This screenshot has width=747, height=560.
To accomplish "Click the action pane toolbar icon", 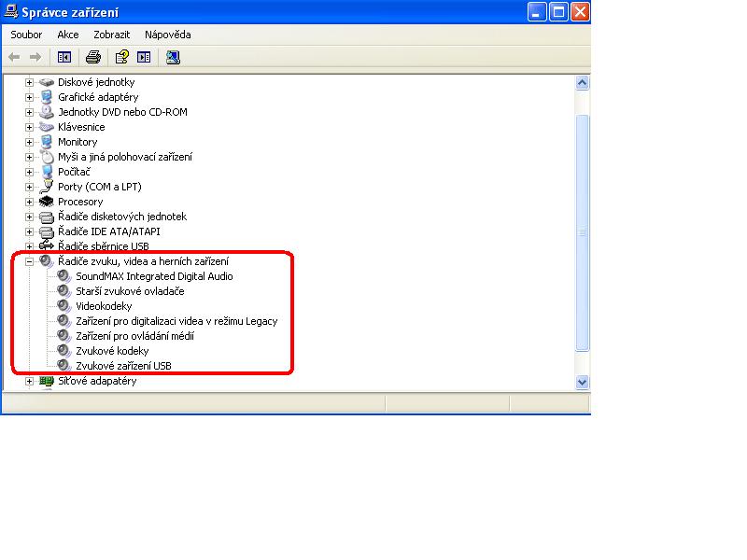I will click(144, 57).
